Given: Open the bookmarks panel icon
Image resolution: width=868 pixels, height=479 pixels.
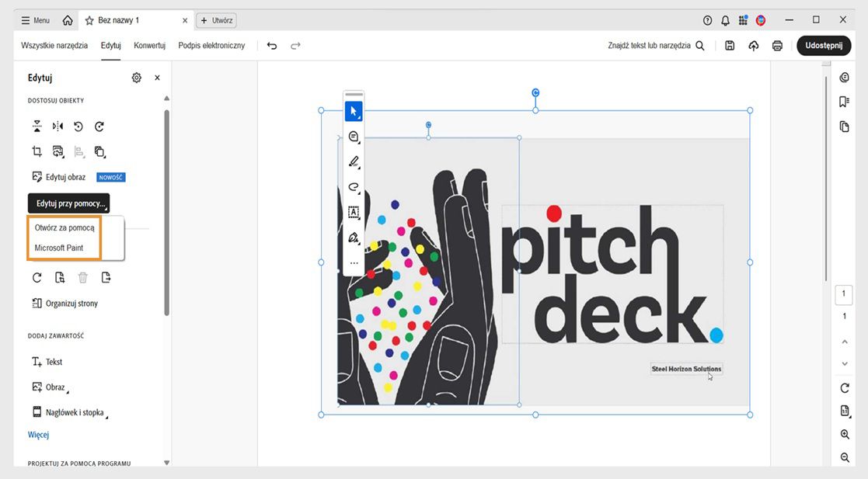Looking at the screenshot, I should [844, 102].
